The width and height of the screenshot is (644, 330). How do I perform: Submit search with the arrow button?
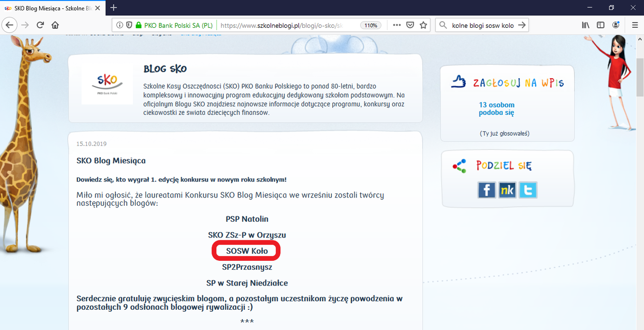pos(522,25)
